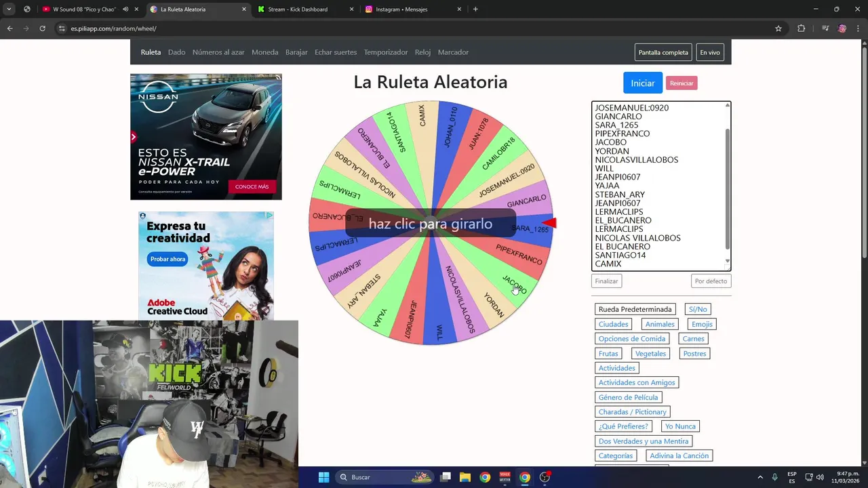Open the Ruleta nav item

(151, 52)
